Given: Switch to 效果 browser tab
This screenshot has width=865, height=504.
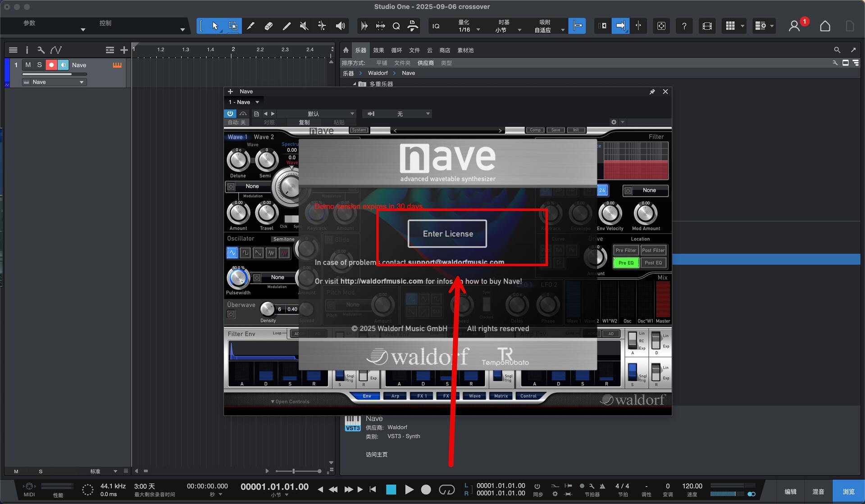Looking at the screenshot, I should click(378, 50).
